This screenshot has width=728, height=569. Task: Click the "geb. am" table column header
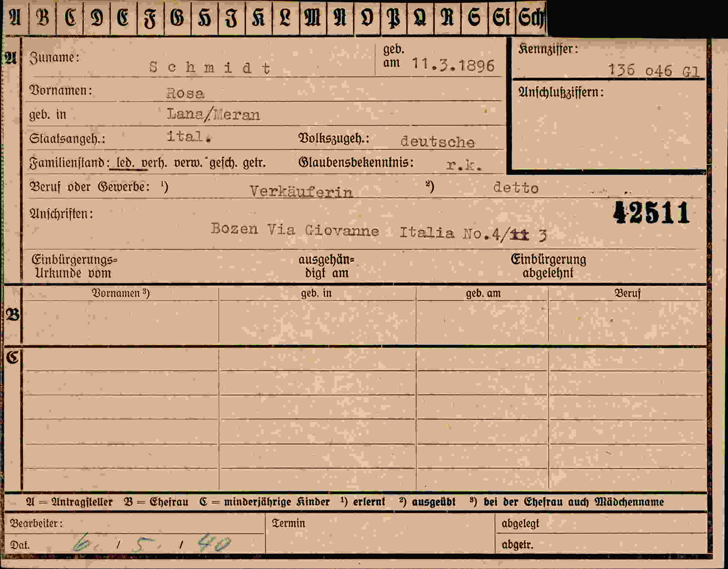pos(483,293)
